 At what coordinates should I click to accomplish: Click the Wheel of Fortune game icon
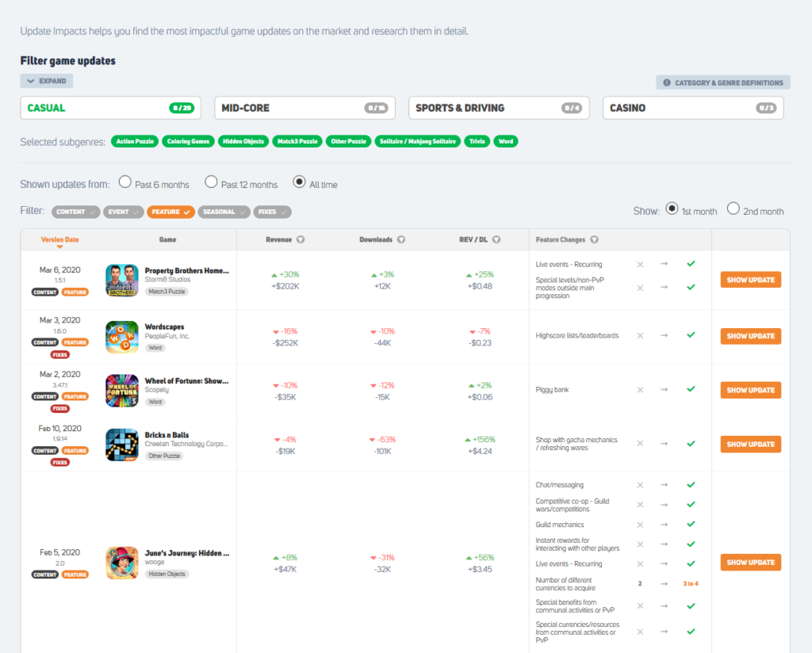point(122,390)
